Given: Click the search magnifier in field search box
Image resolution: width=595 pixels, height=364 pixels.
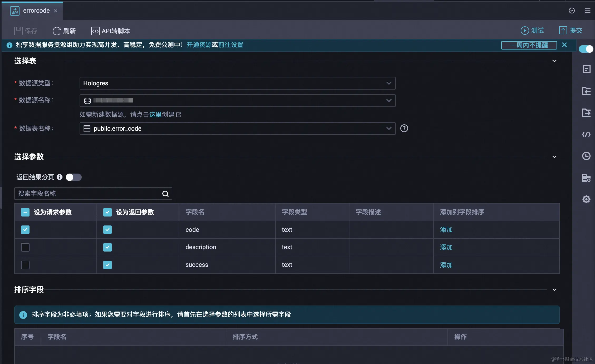Looking at the screenshot, I should pos(165,194).
